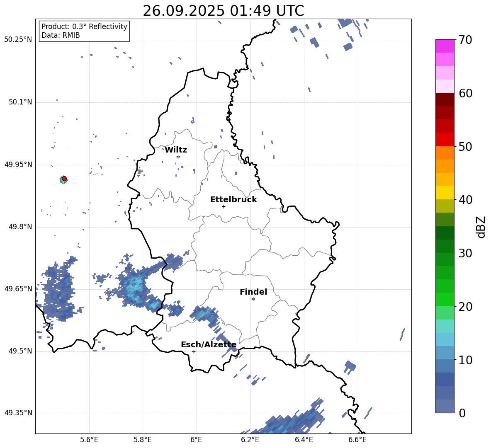The height and width of the screenshot is (448, 491).
Task: Click the Esch/Alzette station cross marker
Action: tap(194, 351)
